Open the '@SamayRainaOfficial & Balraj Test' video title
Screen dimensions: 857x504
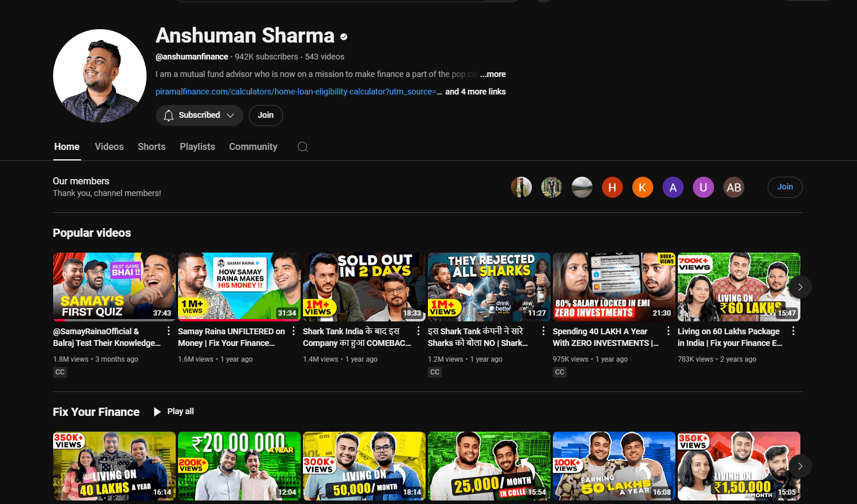[x=107, y=337]
